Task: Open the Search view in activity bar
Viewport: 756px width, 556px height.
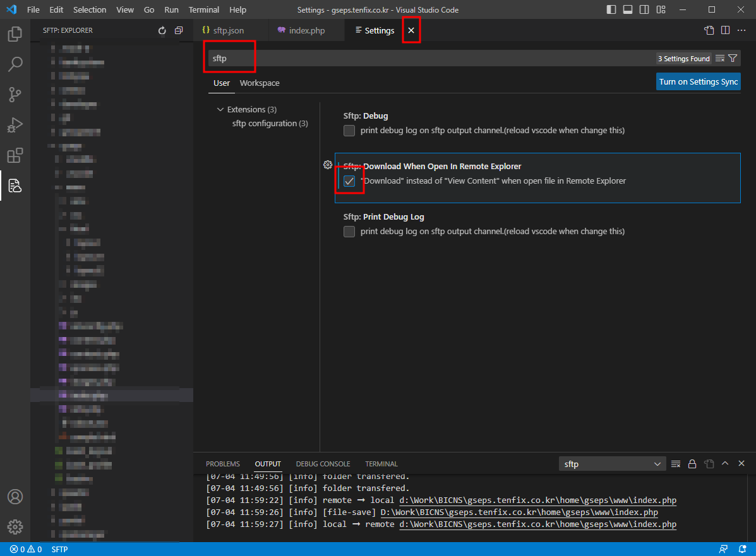Action: (15, 64)
